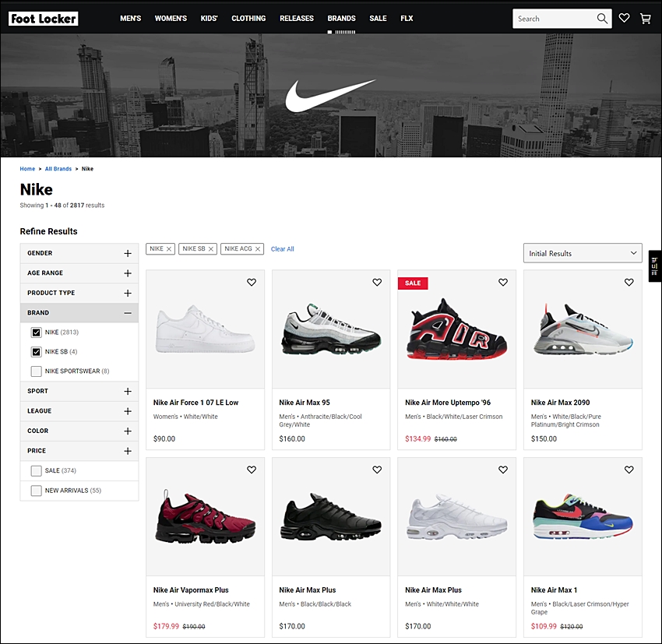This screenshot has width=662, height=644.
Task: Open Nike Air Max 1 product title
Action: (554, 590)
